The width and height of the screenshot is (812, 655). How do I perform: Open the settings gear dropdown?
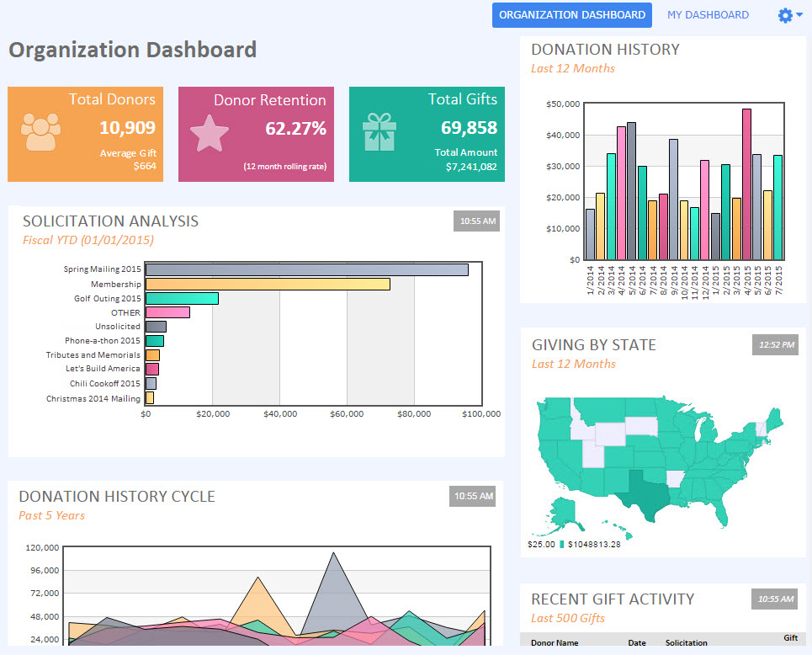(x=789, y=15)
